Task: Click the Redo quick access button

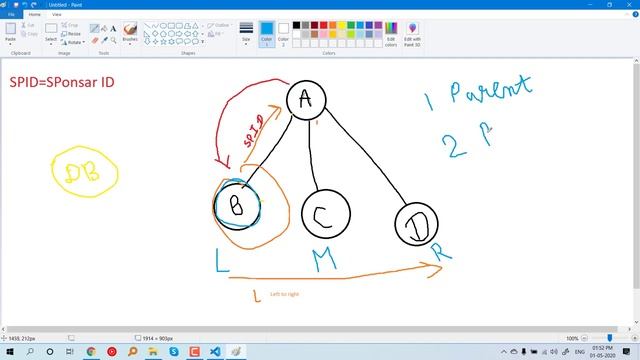Action: (34, 5)
